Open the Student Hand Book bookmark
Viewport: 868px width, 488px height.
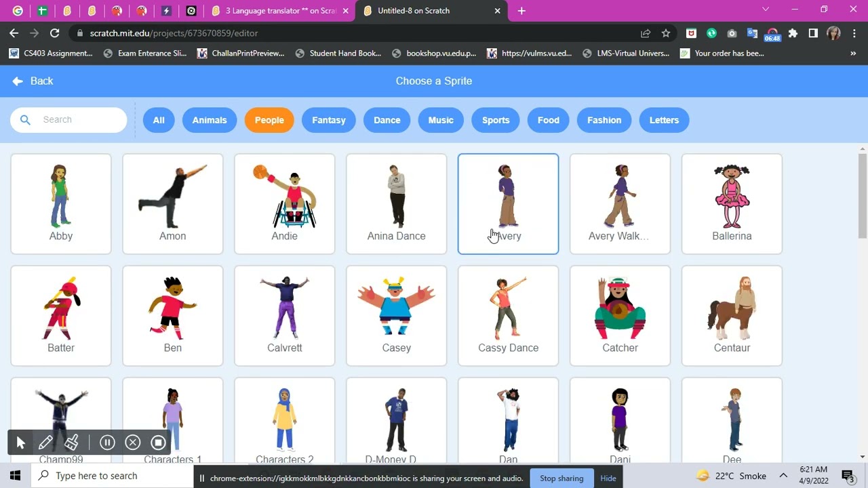click(x=338, y=54)
